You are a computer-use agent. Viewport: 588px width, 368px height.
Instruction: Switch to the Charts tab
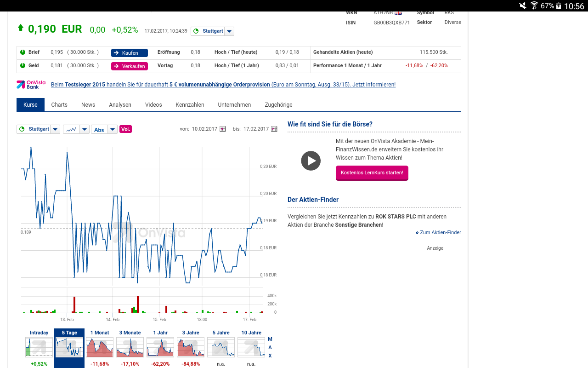point(59,105)
